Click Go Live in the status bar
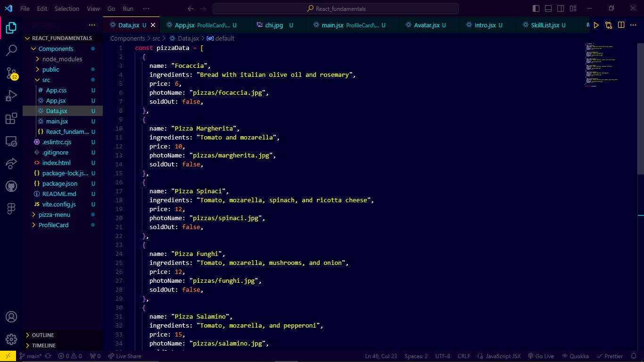 541,356
